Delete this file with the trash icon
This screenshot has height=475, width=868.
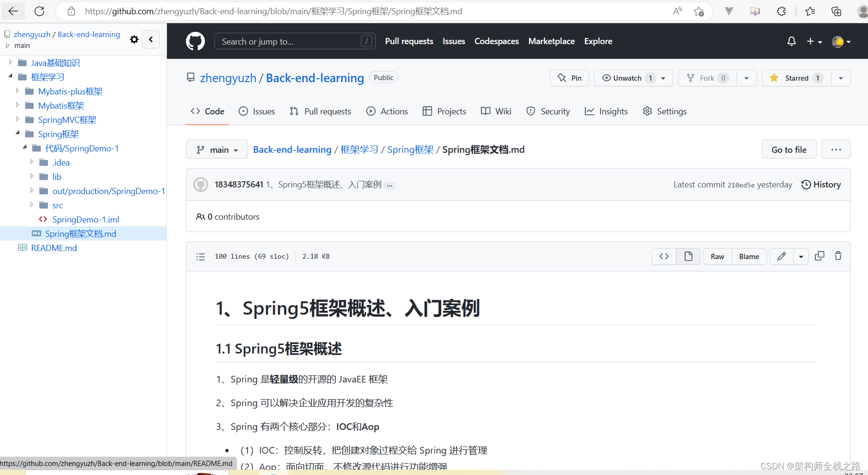(x=838, y=256)
